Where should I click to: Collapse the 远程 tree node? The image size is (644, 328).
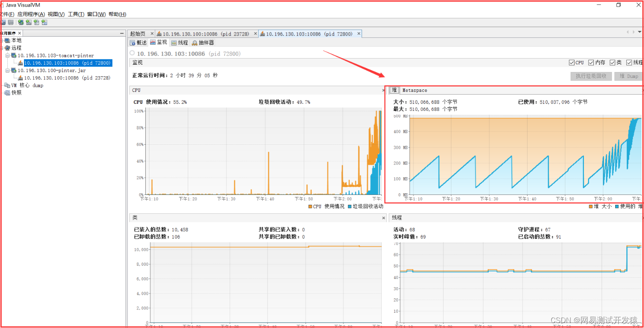click(x=2, y=48)
